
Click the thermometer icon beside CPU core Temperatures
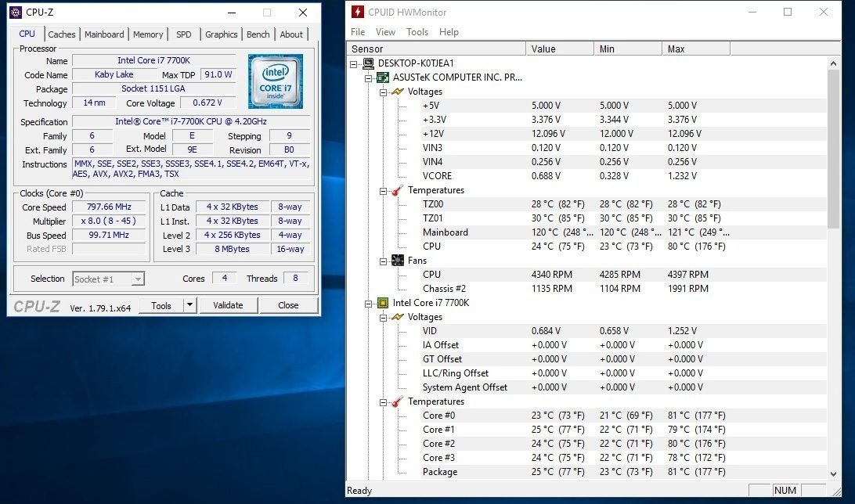click(x=398, y=401)
